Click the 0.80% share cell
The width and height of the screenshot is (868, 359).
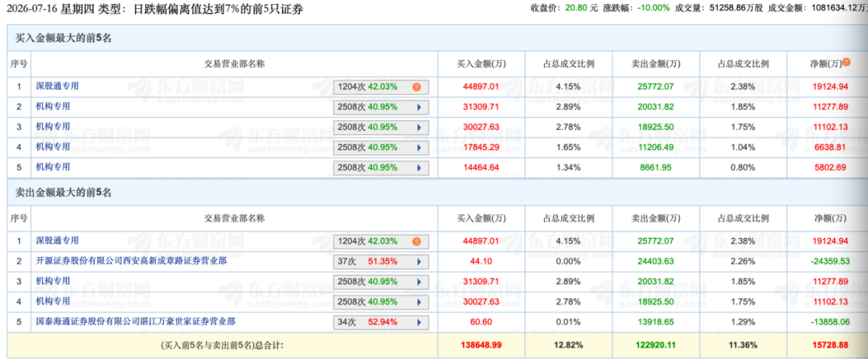click(x=743, y=168)
